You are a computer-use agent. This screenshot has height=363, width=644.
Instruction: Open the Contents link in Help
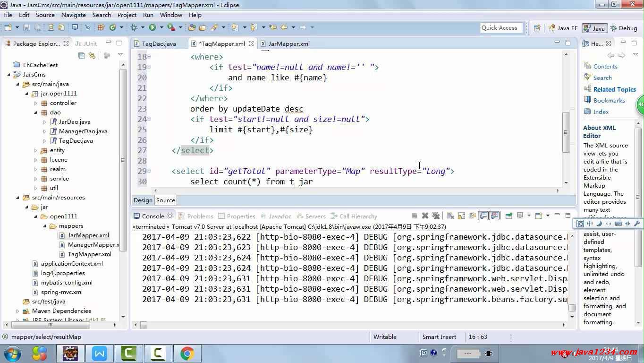pyautogui.click(x=605, y=66)
